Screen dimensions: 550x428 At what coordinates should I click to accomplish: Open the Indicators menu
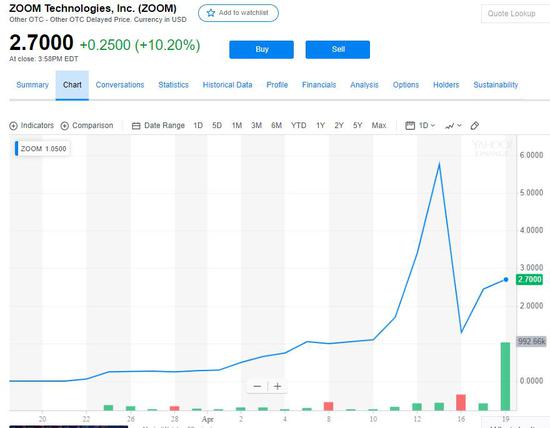[32, 126]
